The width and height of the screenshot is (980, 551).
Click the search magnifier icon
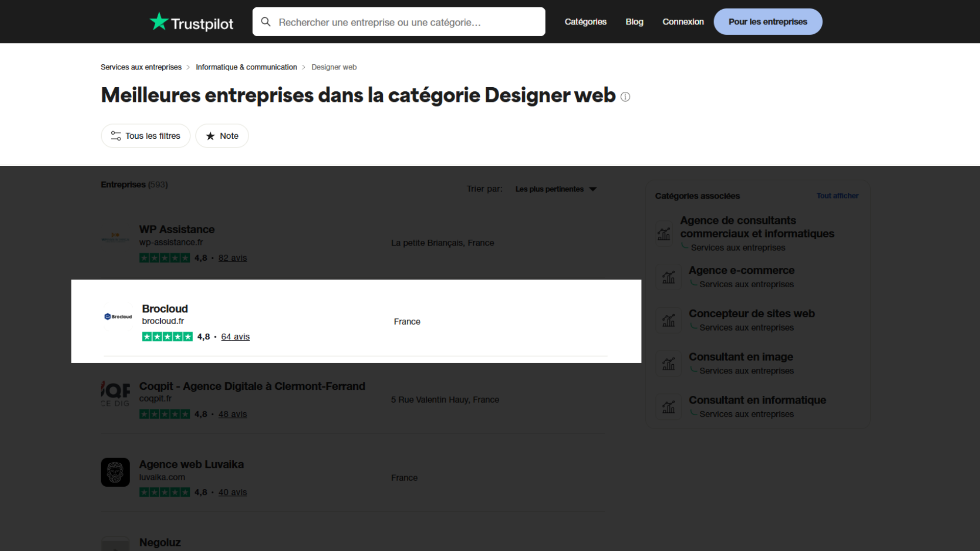coord(265,21)
